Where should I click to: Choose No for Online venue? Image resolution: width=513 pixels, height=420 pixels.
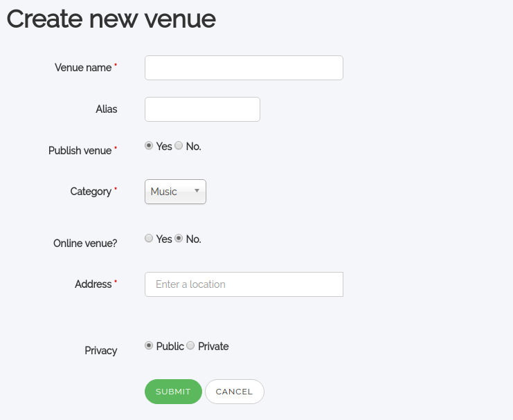pyautogui.click(x=179, y=239)
